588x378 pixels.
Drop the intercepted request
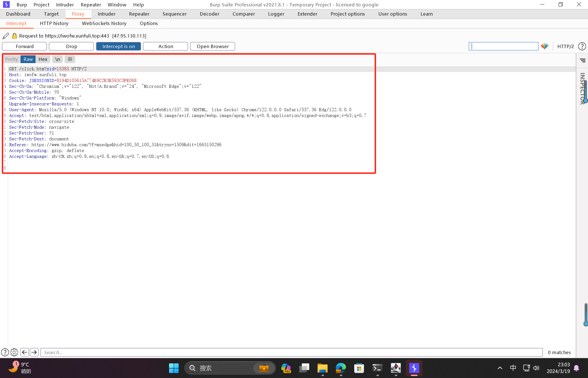click(x=71, y=46)
